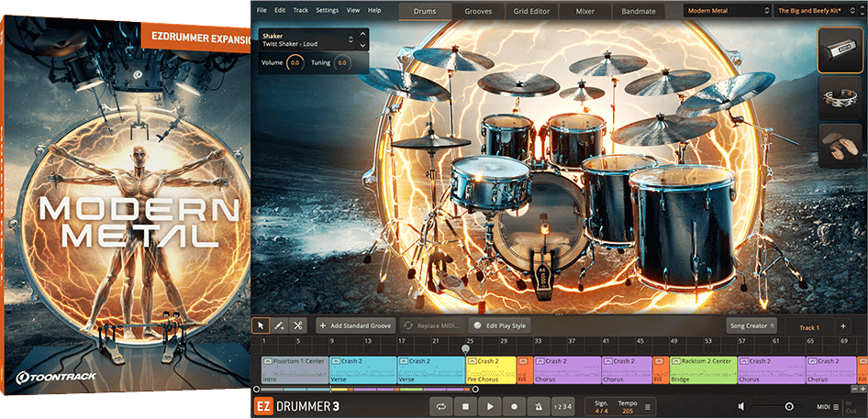The height and width of the screenshot is (419, 868).
Task: Select the pencil draw tool
Action: tap(280, 326)
